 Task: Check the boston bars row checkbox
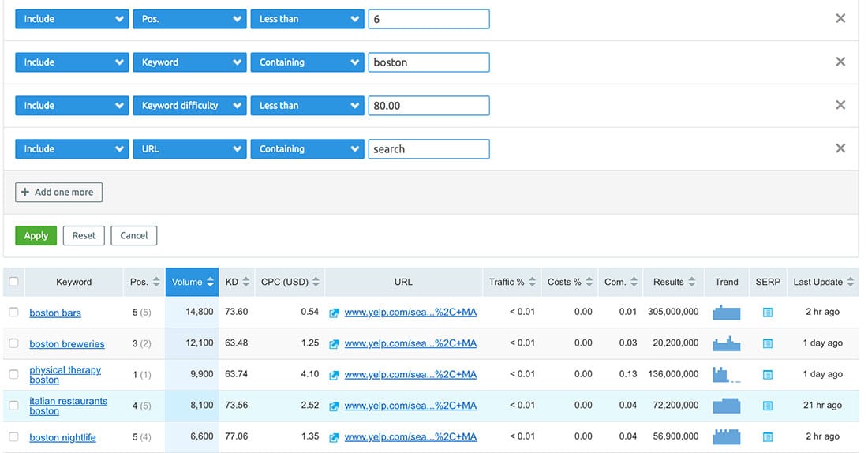(13, 312)
